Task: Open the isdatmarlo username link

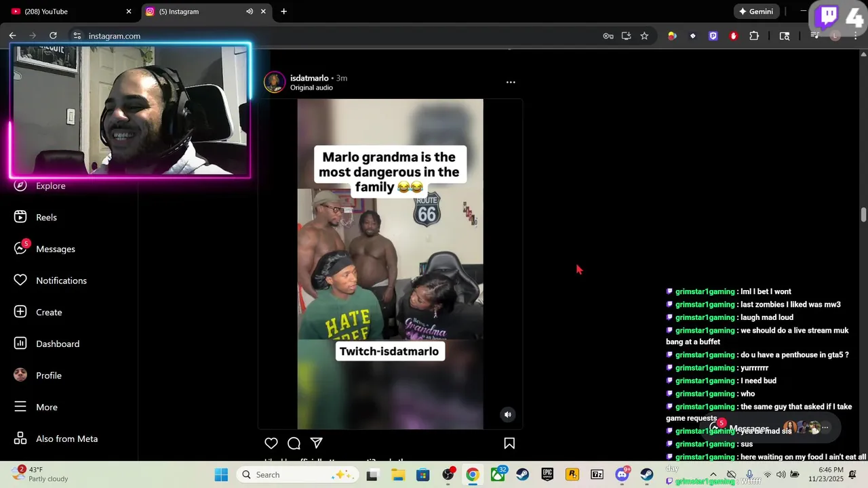Action: pyautogui.click(x=309, y=78)
